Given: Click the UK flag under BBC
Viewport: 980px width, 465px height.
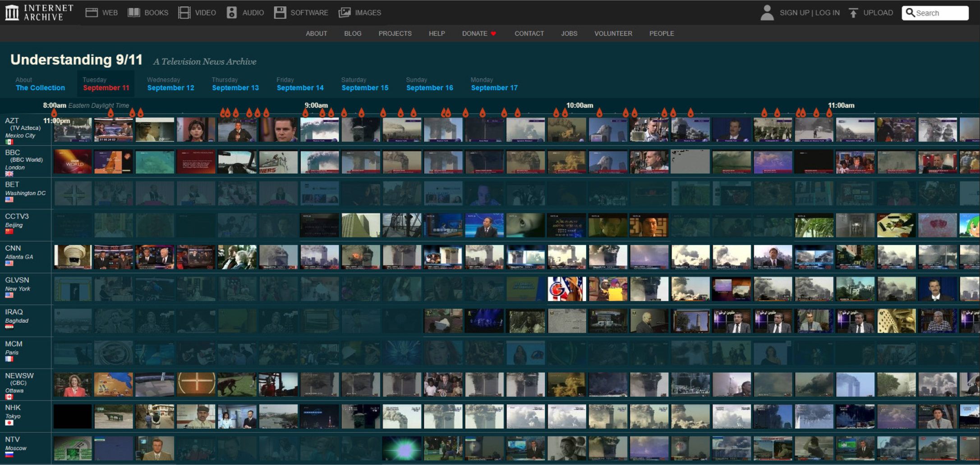Looking at the screenshot, I should click(x=9, y=173).
